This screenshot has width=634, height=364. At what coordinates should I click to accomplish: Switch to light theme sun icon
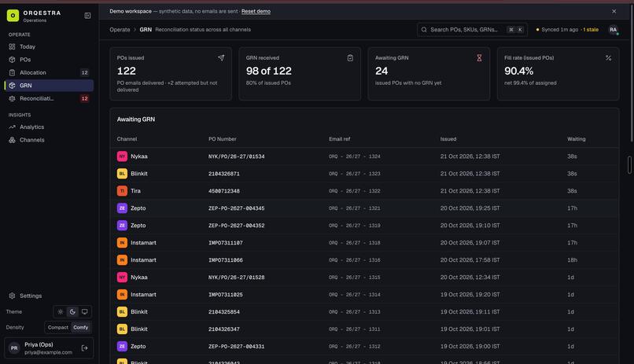61,311
